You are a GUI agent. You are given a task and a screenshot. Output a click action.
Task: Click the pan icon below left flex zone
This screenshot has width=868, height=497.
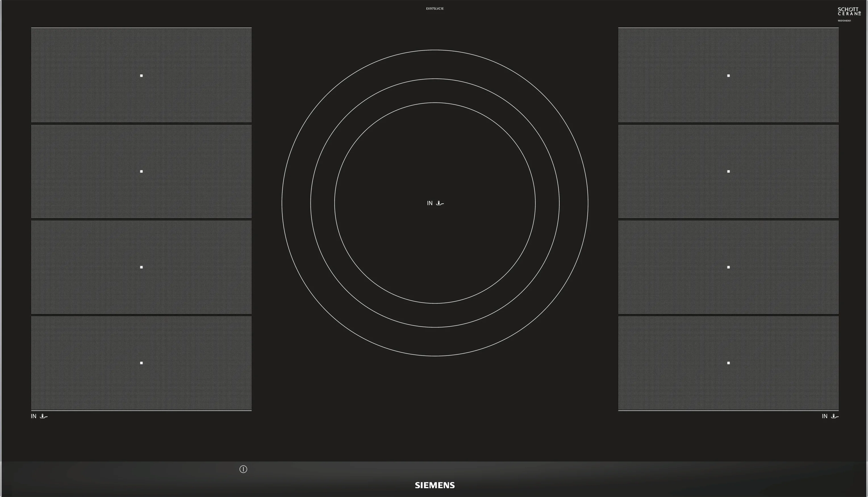pyautogui.click(x=44, y=416)
